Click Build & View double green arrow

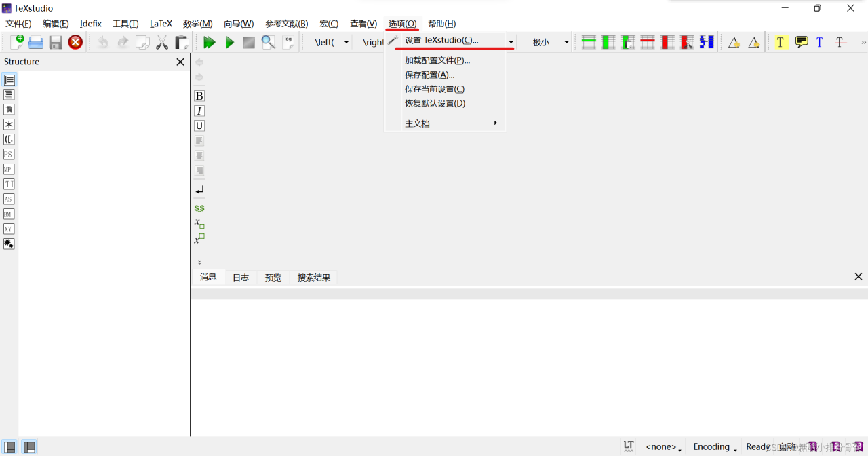point(210,42)
